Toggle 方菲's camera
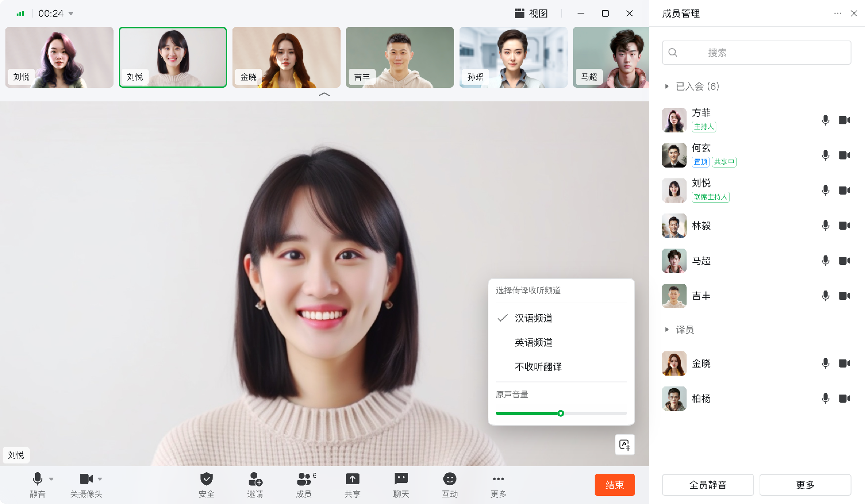 [845, 120]
